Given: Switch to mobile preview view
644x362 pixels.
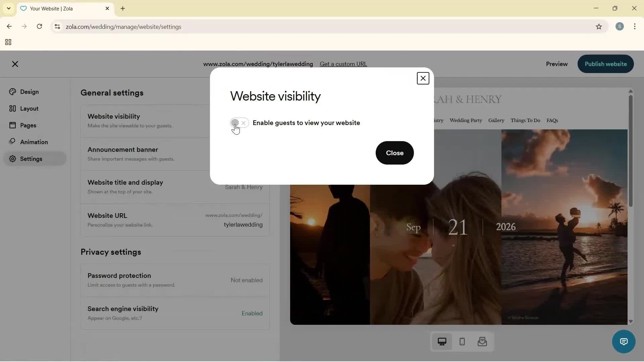Looking at the screenshot, I should point(462,342).
